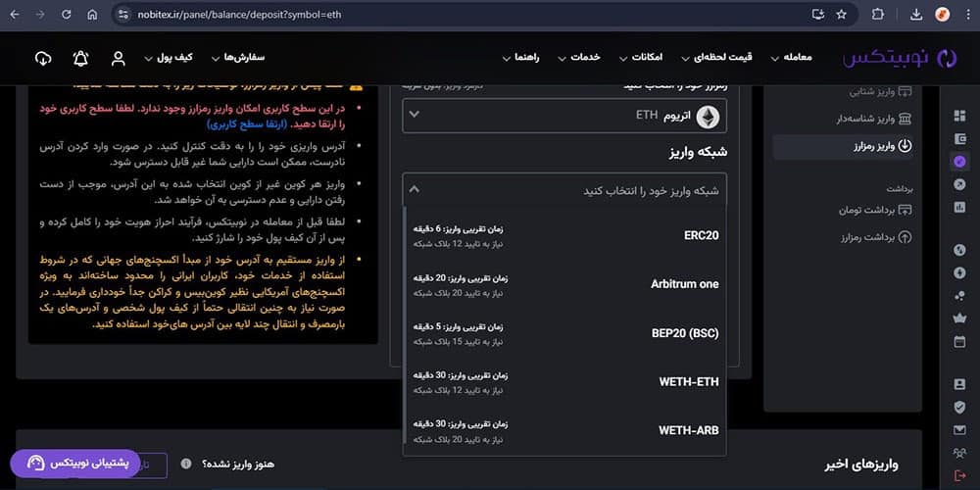The height and width of the screenshot is (490, 980).
Task: Open the bar chart icon in sidebar
Action: [x=959, y=208]
